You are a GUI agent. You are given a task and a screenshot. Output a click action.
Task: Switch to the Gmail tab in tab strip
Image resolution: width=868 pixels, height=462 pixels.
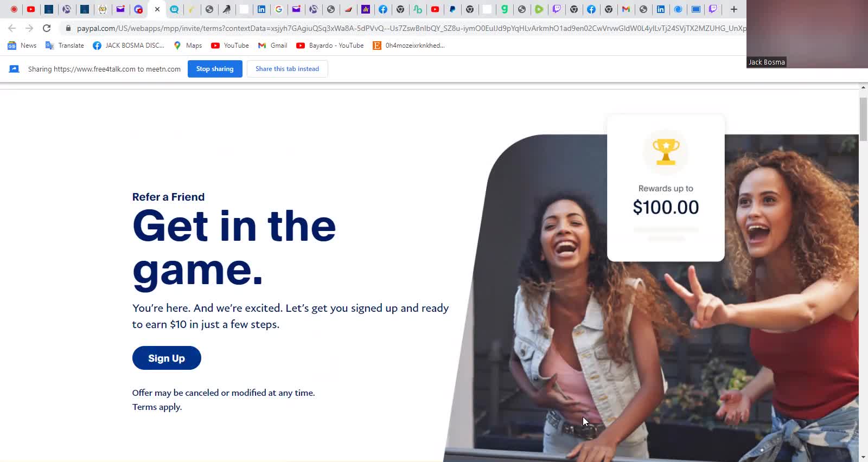tap(626, 9)
